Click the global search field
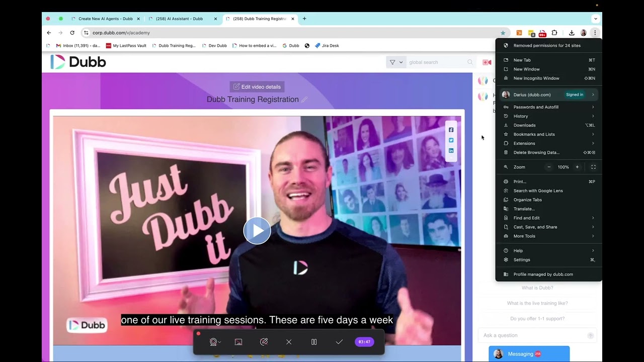Image resolution: width=644 pixels, height=362 pixels. pos(437,62)
